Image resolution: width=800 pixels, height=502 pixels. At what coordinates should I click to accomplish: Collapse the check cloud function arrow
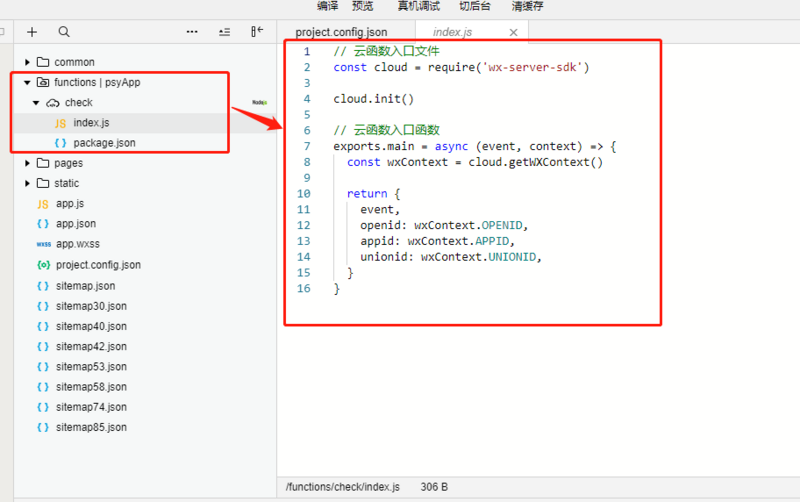[x=36, y=103]
